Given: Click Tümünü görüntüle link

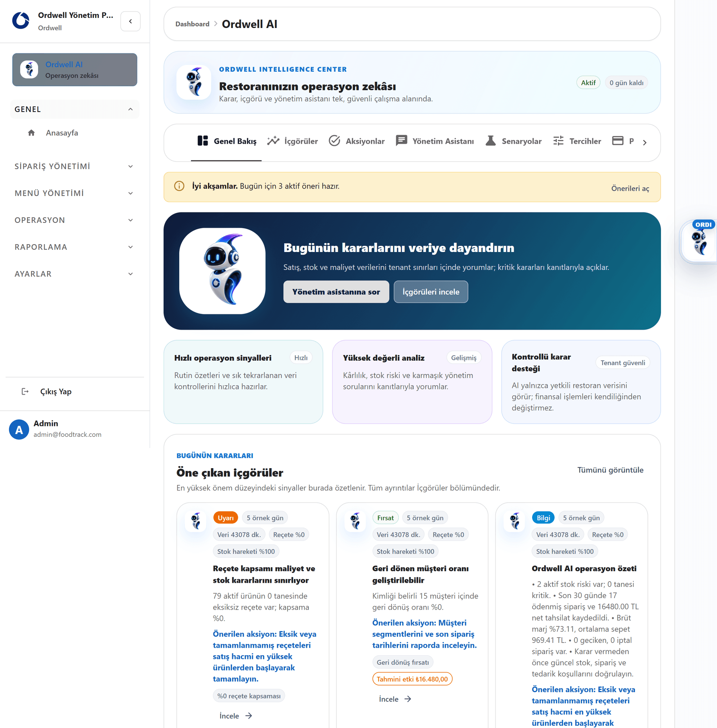Looking at the screenshot, I should point(611,470).
